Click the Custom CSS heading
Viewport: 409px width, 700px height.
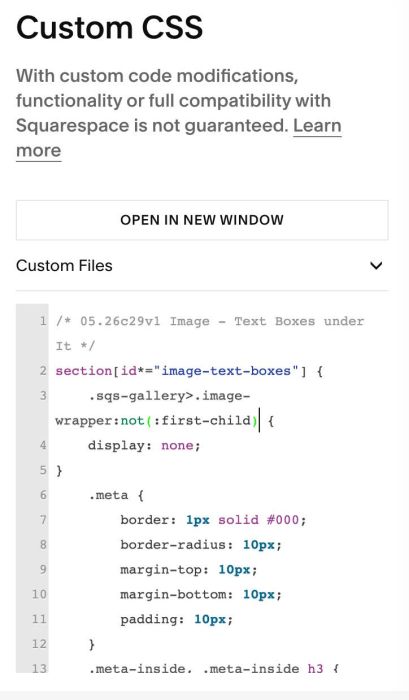110,27
